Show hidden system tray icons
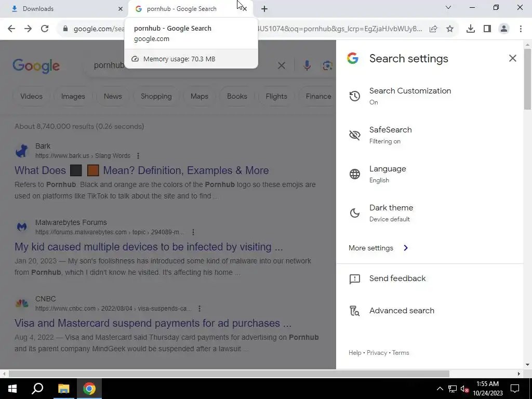The image size is (532, 399). (440, 389)
